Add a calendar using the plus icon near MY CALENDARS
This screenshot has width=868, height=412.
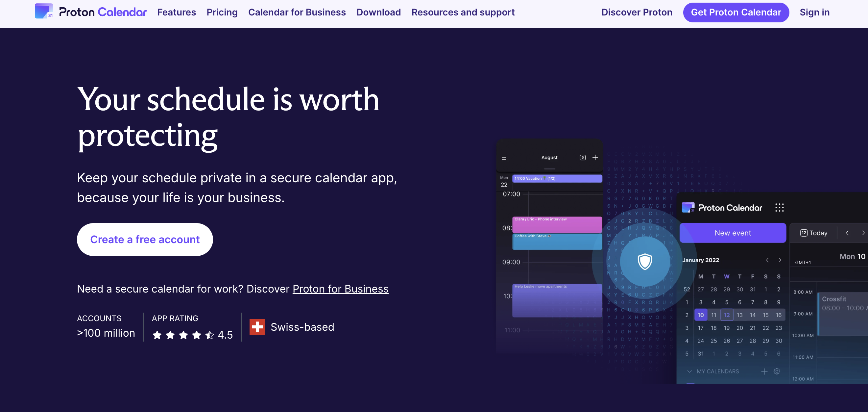pos(764,371)
